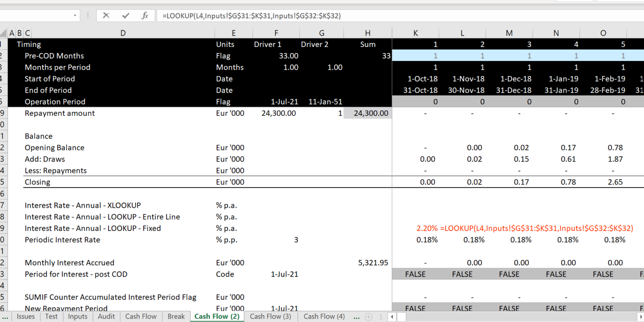The image size is (644, 322).
Task: Click the Insert Function (fx) icon
Action: coord(145,16)
